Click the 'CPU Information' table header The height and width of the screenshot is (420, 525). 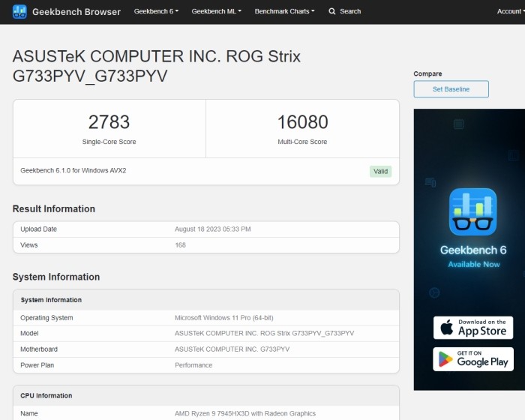pos(46,395)
